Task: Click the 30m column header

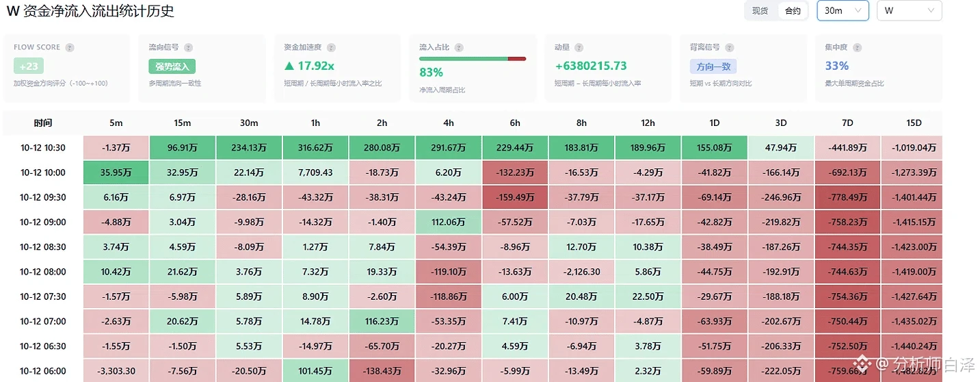Action: tap(249, 123)
